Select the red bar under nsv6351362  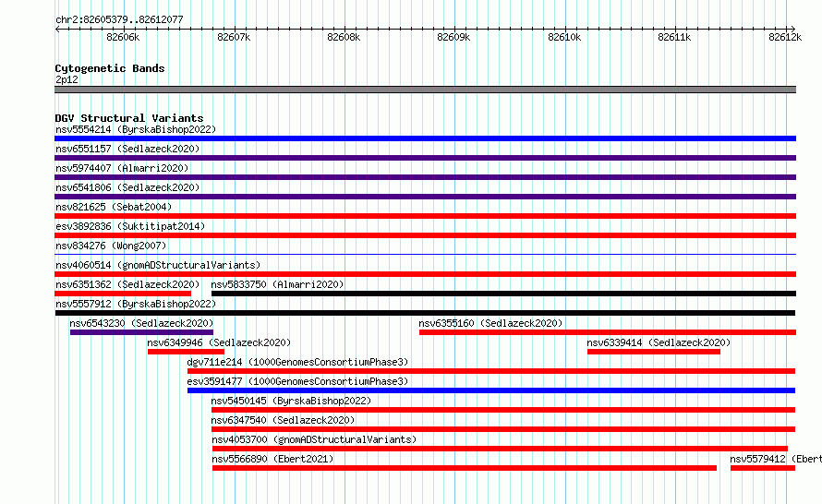(x=123, y=294)
